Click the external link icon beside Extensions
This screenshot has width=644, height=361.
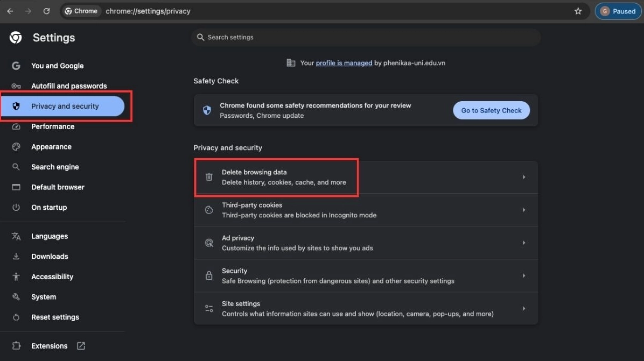81,346
